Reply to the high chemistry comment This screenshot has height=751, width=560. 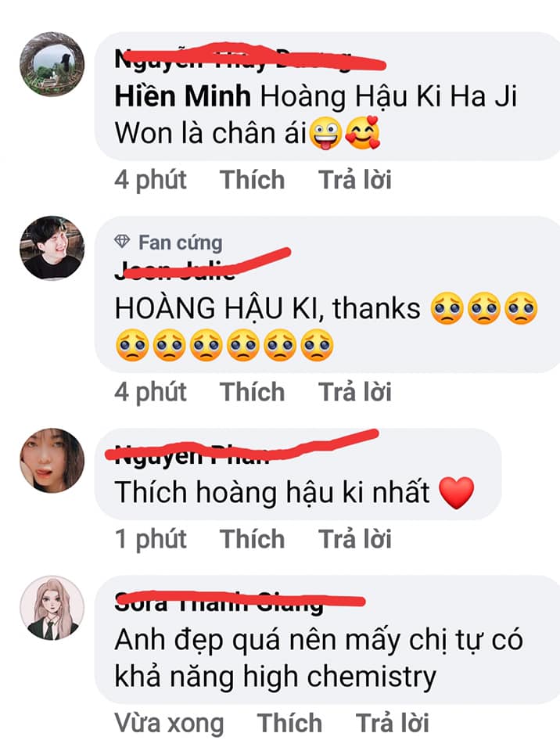393,723
